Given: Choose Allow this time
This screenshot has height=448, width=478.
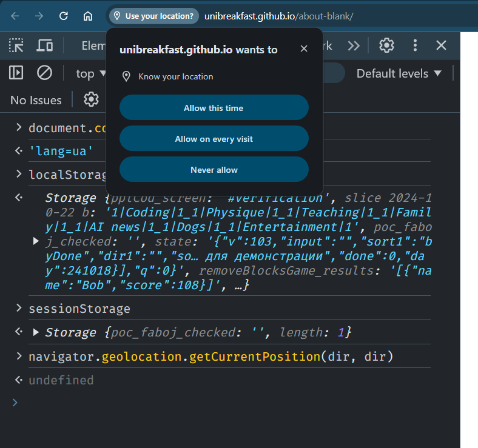Looking at the screenshot, I should tap(214, 107).
